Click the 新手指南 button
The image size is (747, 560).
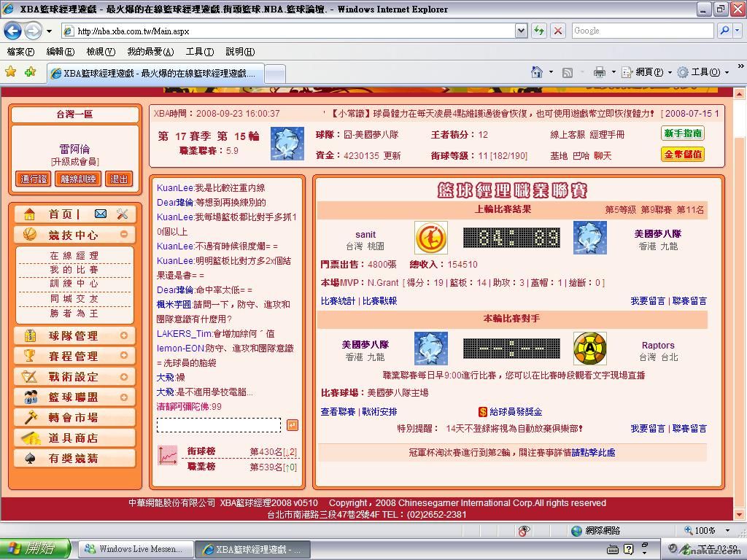tap(683, 133)
